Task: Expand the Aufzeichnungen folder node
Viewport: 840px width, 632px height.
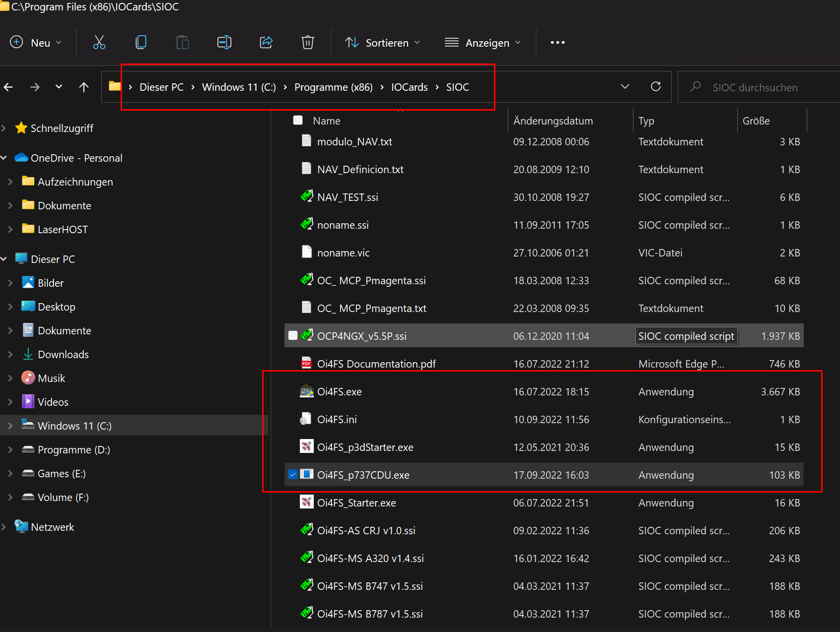Action: point(10,182)
